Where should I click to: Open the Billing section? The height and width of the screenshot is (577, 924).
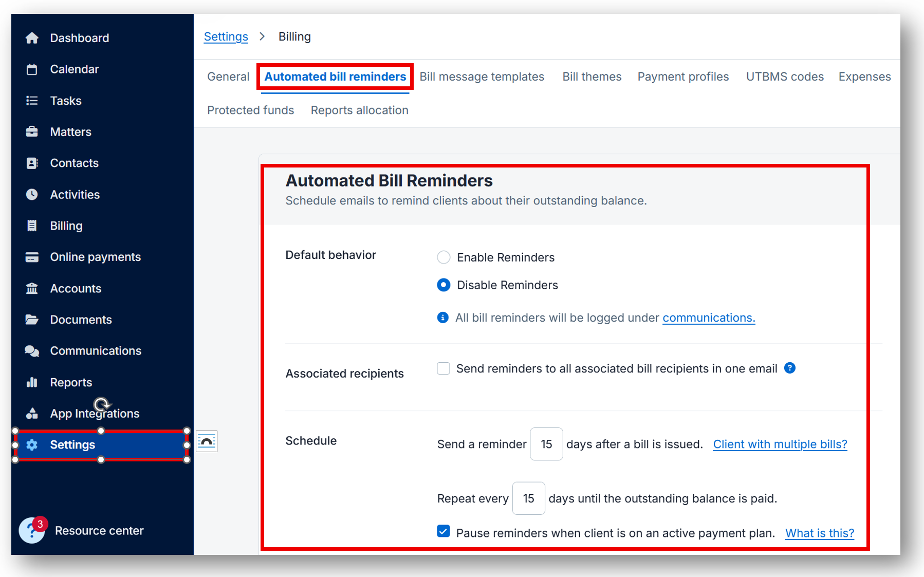pos(66,225)
